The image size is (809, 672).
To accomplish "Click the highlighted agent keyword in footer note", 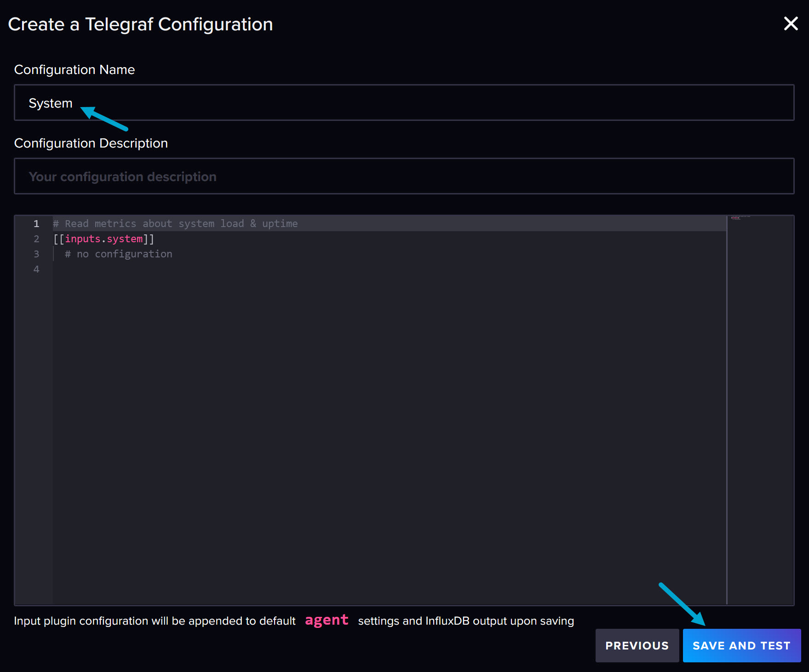I will (x=327, y=621).
